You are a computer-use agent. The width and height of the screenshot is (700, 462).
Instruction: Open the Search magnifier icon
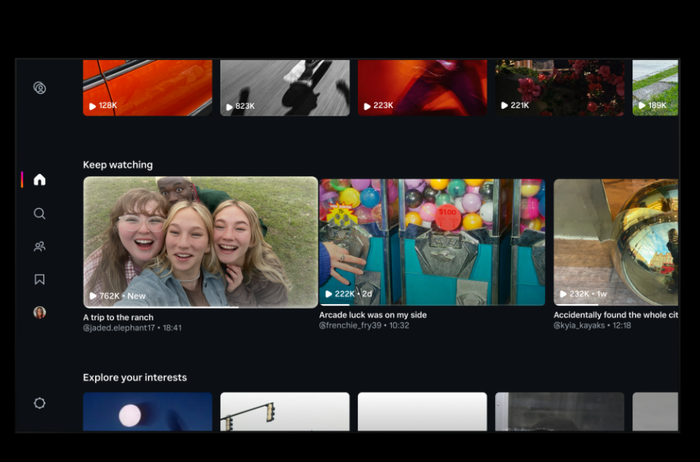click(40, 213)
